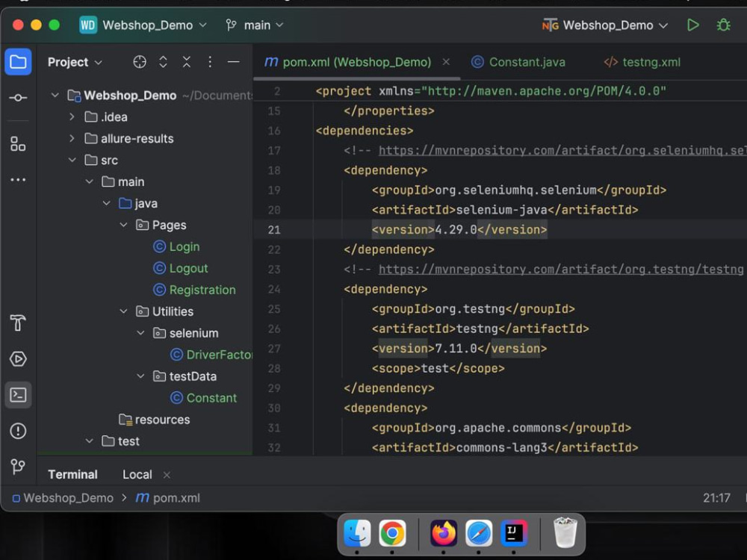This screenshot has width=747, height=560.
Task: Collapse the src folder
Action: pos(72,160)
